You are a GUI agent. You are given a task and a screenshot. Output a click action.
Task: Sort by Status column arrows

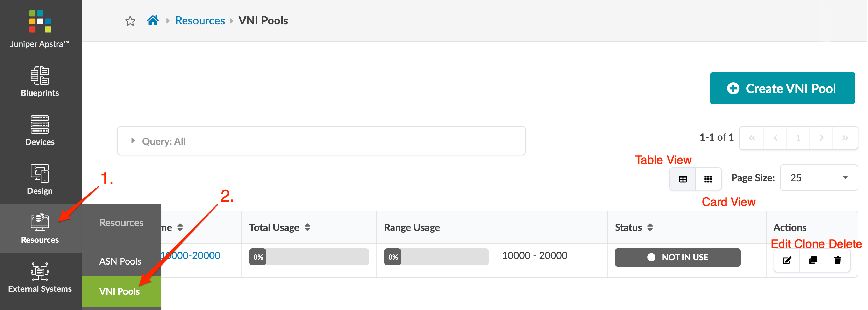click(x=650, y=227)
